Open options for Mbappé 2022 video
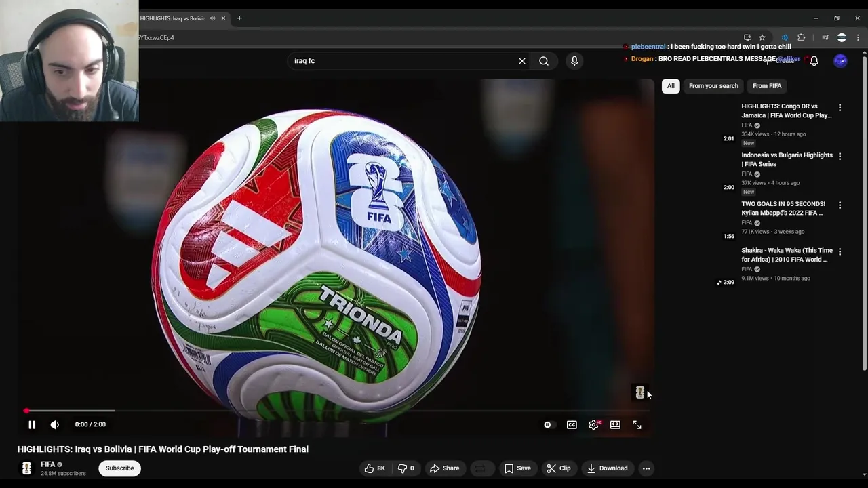The height and width of the screenshot is (488, 868). tap(840, 205)
